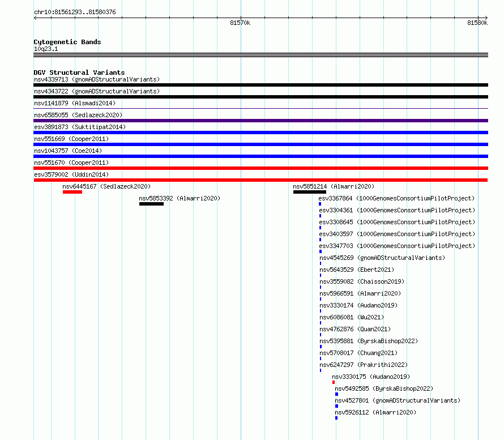Select nsv4545269 (gnomADStructuralVariants) label

382,258
